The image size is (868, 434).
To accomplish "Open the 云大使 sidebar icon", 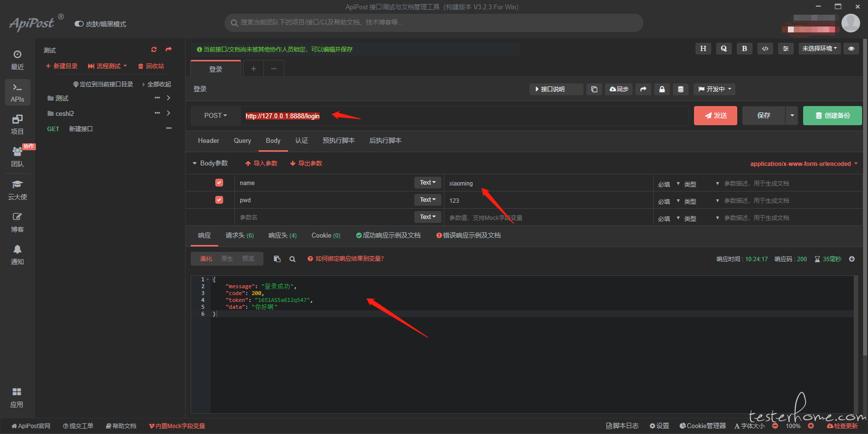I will pos(17,190).
